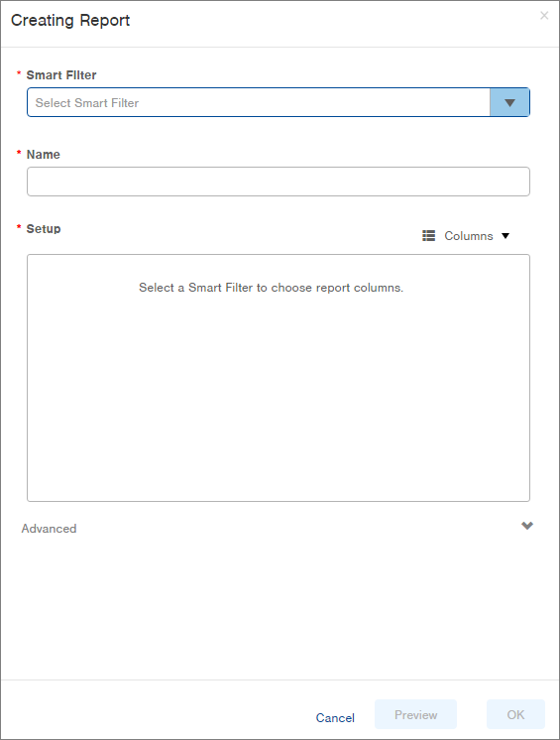Confirm with the OK button

pos(515,714)
